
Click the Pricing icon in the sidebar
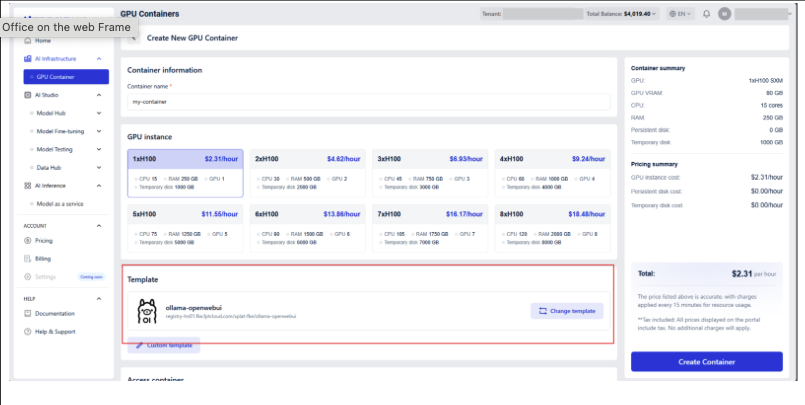tap(27, 241)
